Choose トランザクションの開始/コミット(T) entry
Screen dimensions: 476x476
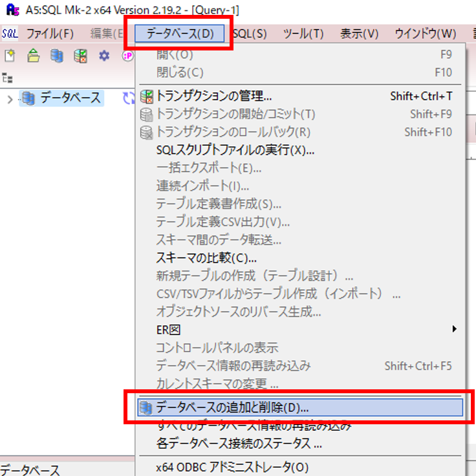pyautogui.click(x=301, y=114)
